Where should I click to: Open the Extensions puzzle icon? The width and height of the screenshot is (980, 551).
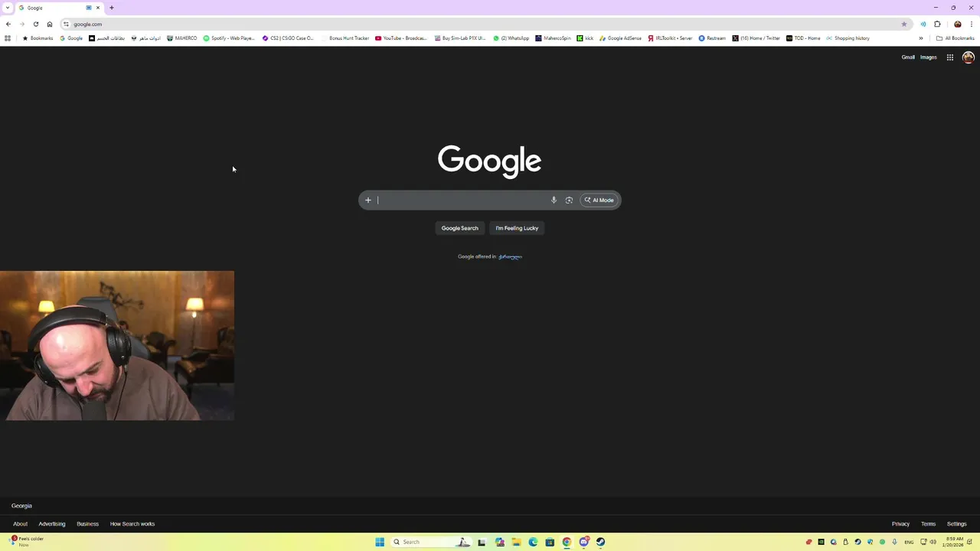[937, 24]
